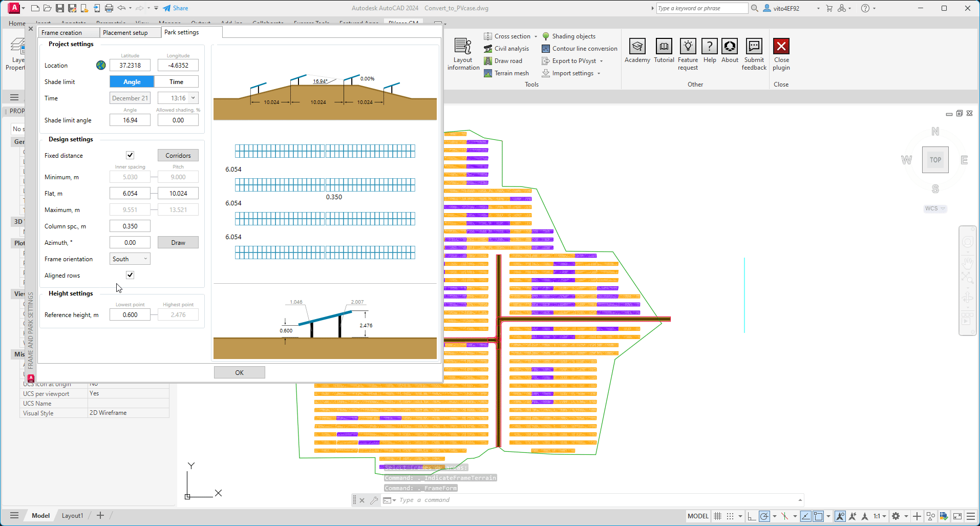The height and width of the screenshot is (526, 980).
Task: Launch Civil analysis tool
Action: click(506, 49)
